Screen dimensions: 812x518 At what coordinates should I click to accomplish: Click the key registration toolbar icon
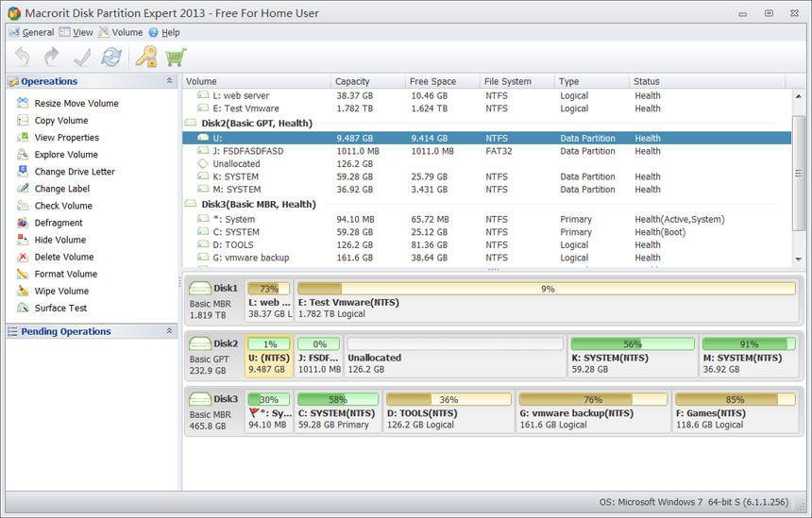point(145,57)
